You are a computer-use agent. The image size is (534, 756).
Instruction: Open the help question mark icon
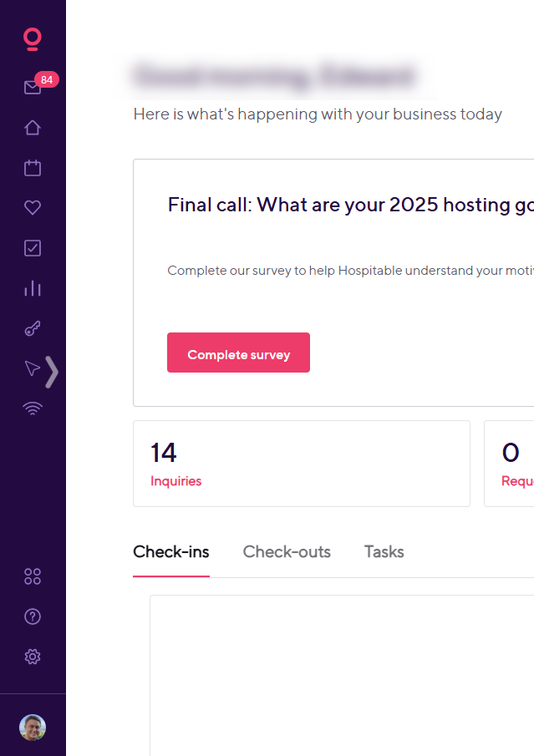(33, 616)
